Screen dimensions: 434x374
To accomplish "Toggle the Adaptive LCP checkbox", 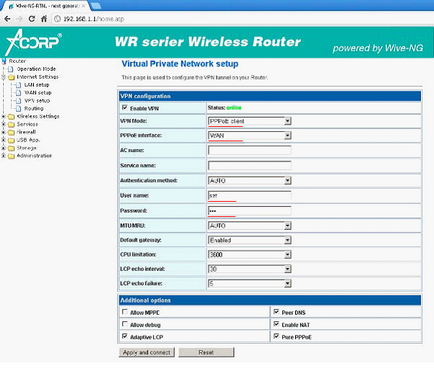I will (x=125, y=336).
